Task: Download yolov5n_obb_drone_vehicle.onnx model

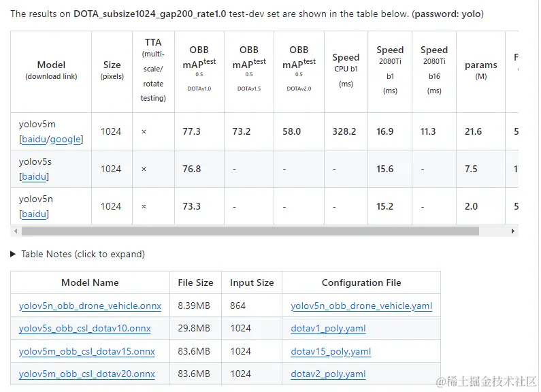Action: tap(90, 306)
